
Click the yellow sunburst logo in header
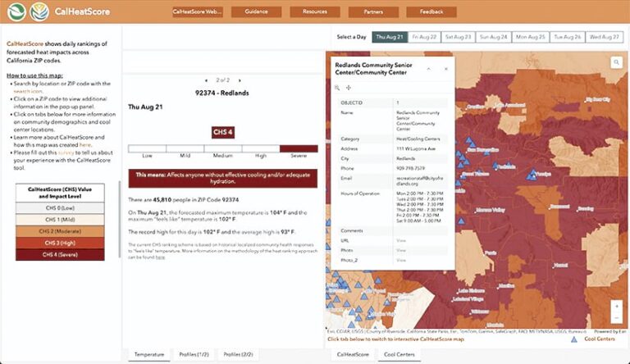point(39,11)
